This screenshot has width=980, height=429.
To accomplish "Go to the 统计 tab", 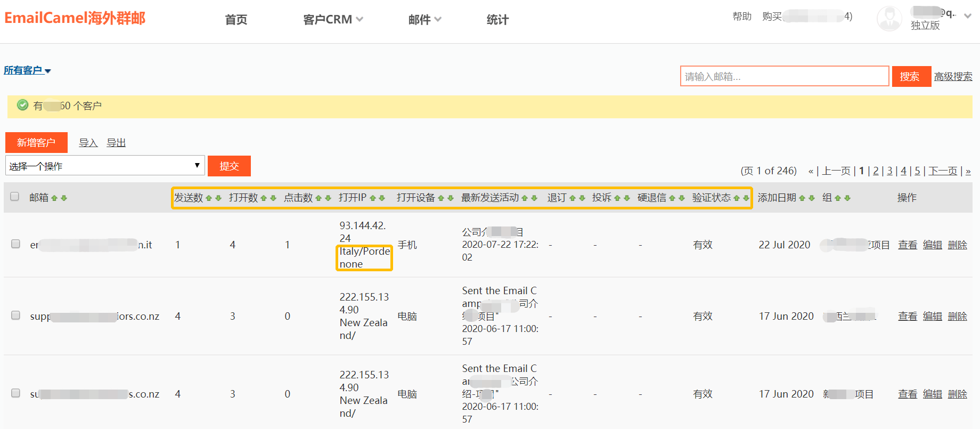I will coord(497,20).
